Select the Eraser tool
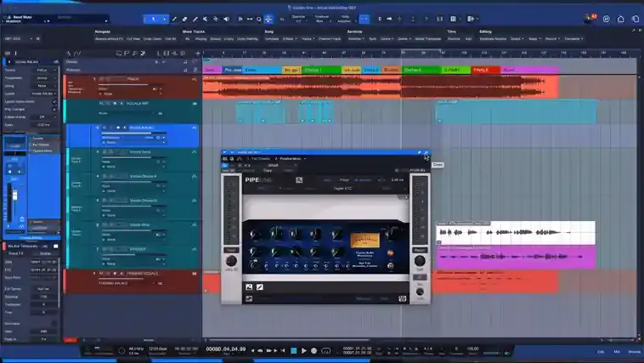This screenshot has width=644, height=363. click(x=184, y=19)
